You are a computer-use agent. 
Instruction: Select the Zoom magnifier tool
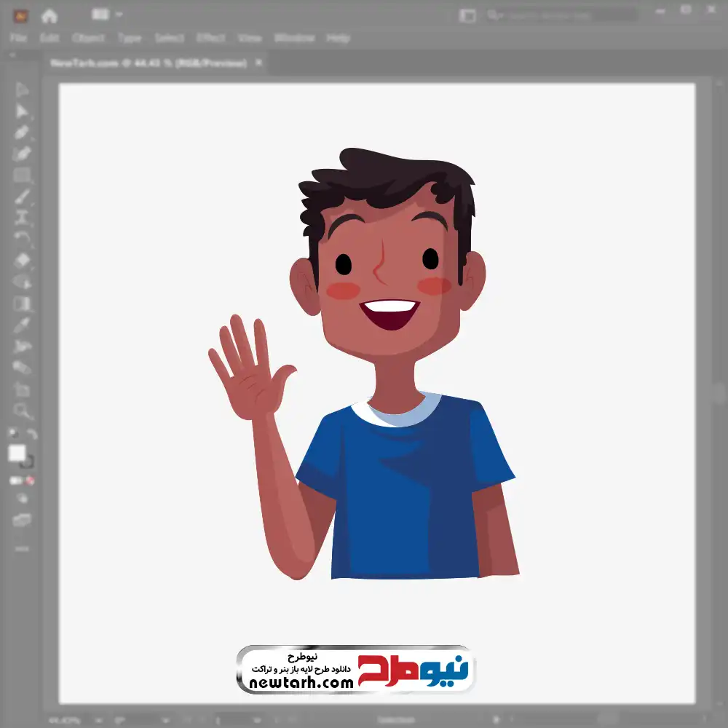[x=22, y=411]
